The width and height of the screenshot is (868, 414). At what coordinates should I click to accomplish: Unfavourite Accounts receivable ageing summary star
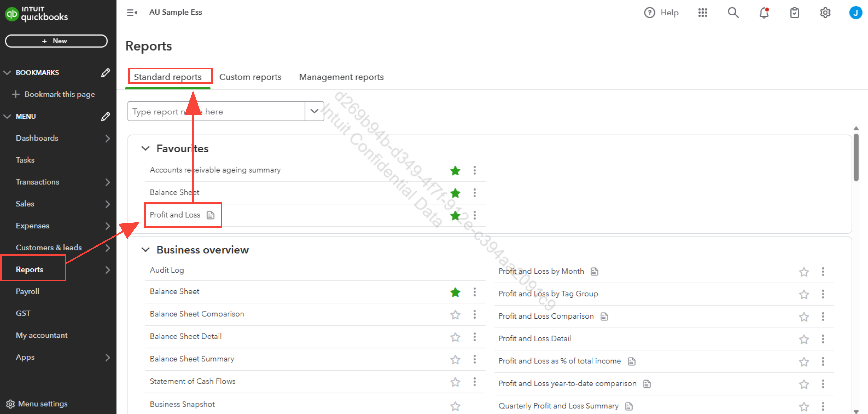455,171
